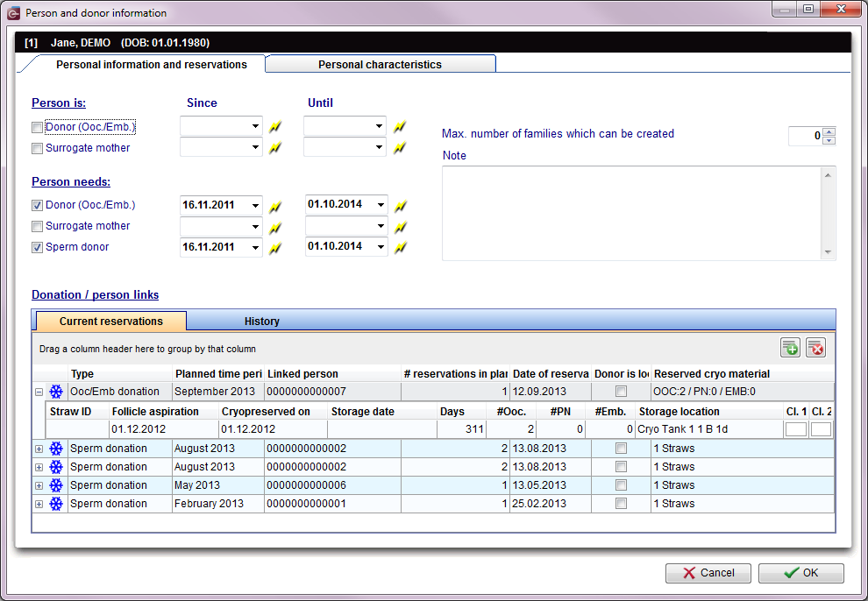Click the Note scrollbar down arrow

click(x=828, y=252)
